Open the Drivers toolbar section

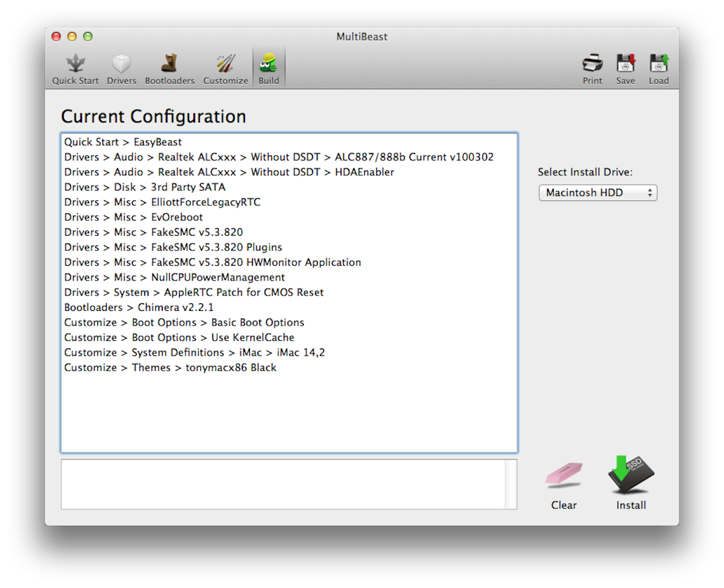(x=121, y=69)
